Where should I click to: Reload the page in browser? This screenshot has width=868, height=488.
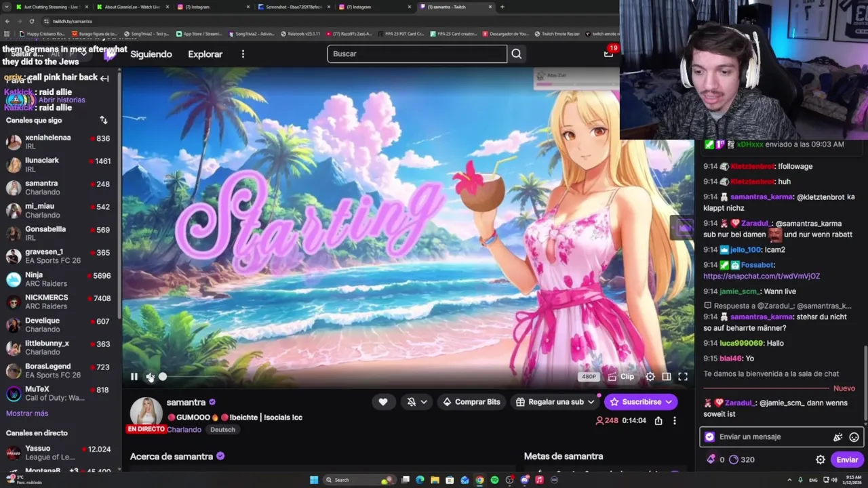(31, 21)
